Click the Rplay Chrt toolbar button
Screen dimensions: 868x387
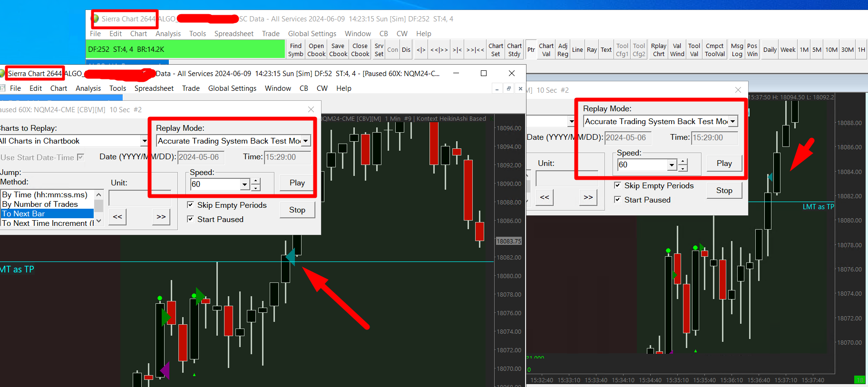(659, 49)
